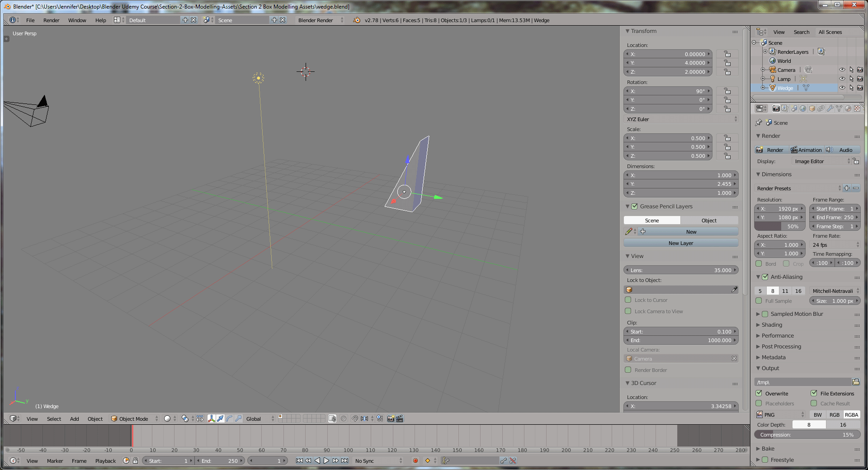Switch Grease Pencil source to Object tab
This screenshot has width=868, height=470.
coord(709,221)
